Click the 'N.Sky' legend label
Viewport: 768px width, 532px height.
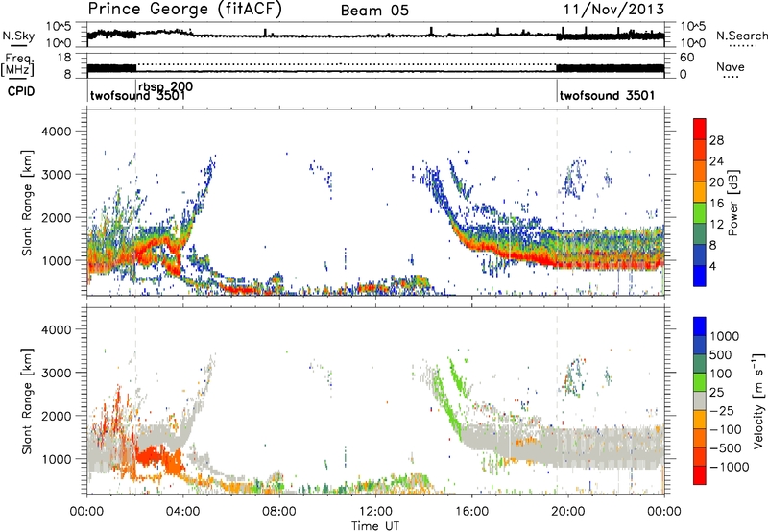(x=18, y=36)
